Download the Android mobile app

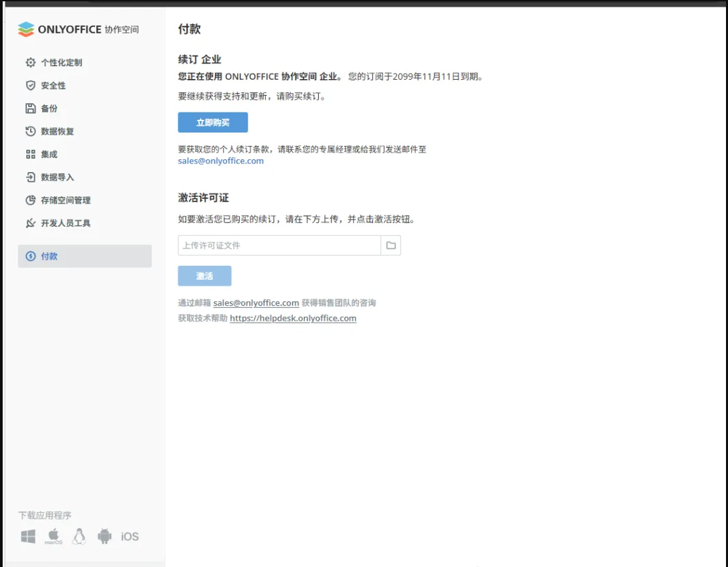(104, 536)
